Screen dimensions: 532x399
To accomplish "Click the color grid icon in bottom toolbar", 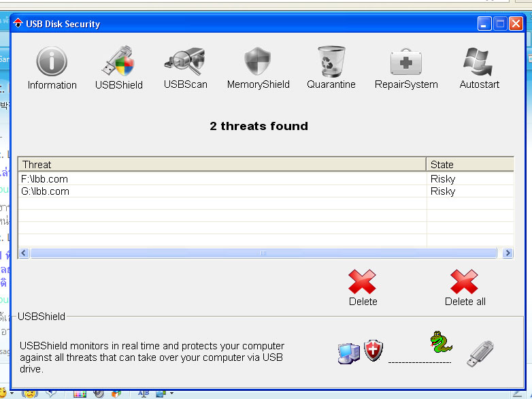I will [80, 394].
